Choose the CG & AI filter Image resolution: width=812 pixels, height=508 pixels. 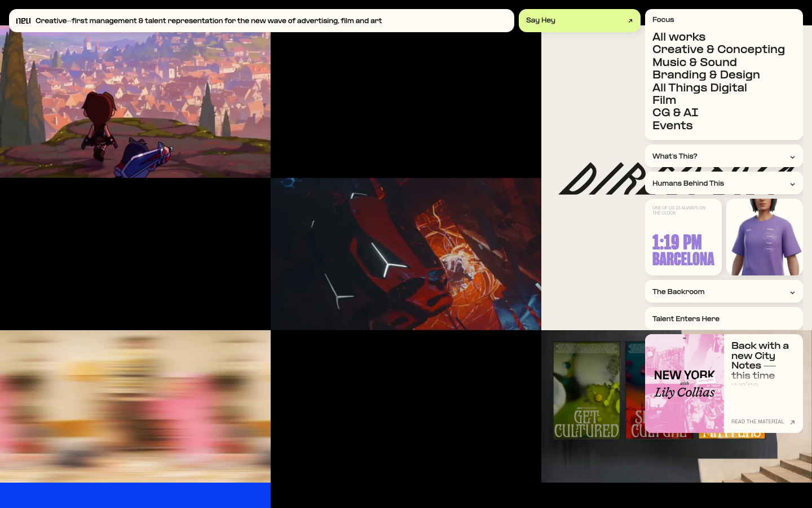[675, 112]
